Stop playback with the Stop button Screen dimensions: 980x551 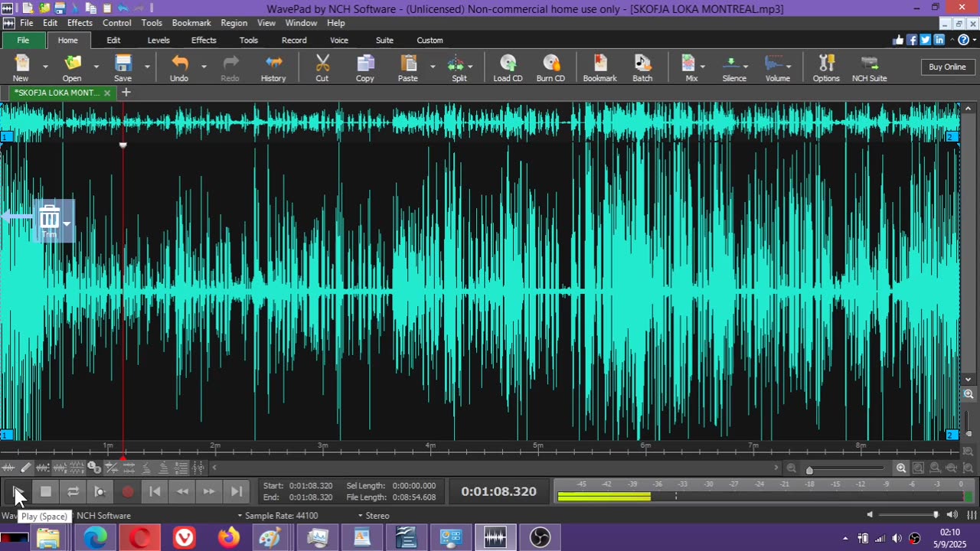[x=46, y=491]
